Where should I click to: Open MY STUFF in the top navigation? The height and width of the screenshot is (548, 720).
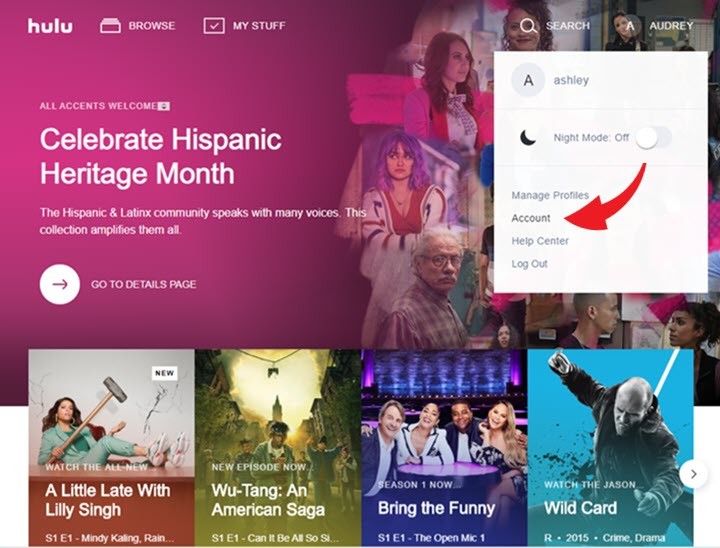click(x=259, y=26)
